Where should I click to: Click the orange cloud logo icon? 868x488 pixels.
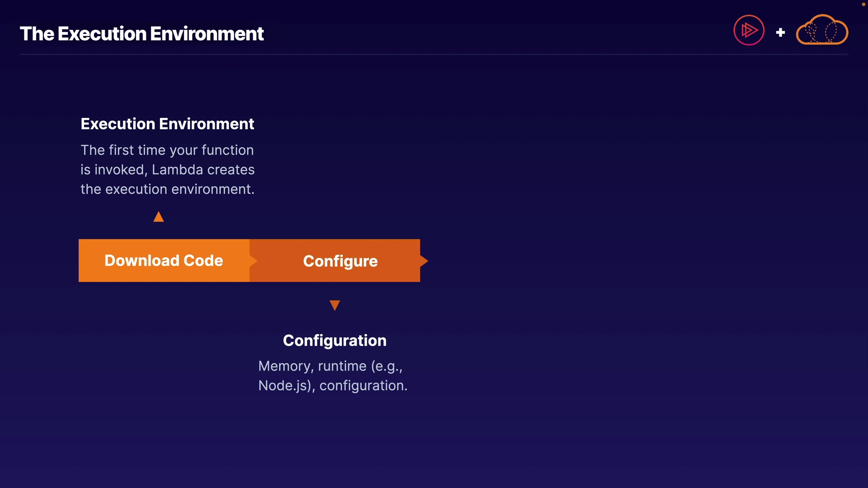click(x=822, y=30)
